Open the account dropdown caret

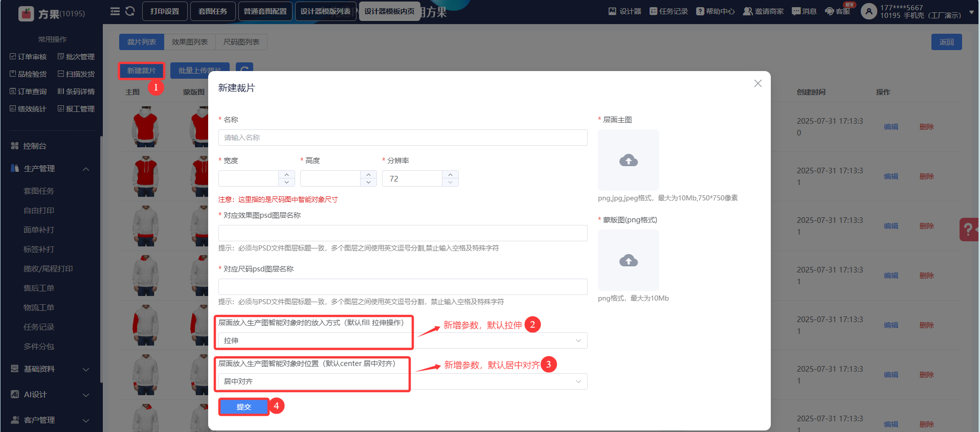pos(971,12)
